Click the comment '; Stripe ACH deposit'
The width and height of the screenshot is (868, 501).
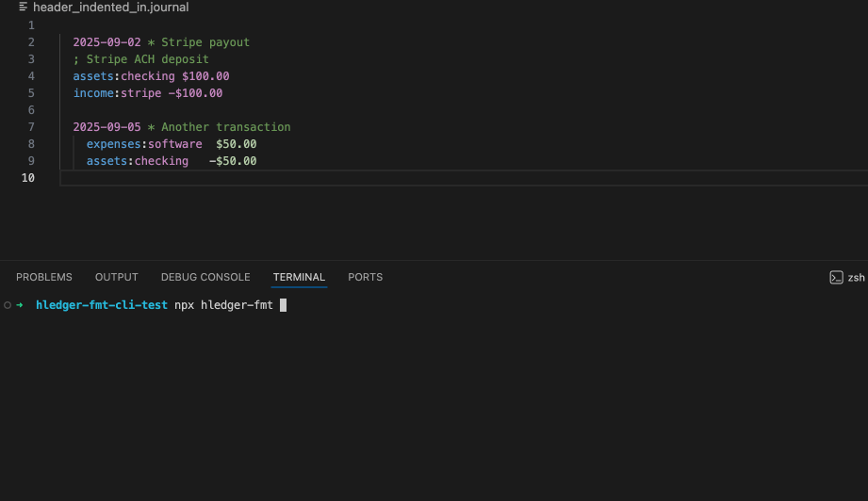(141, 59)
